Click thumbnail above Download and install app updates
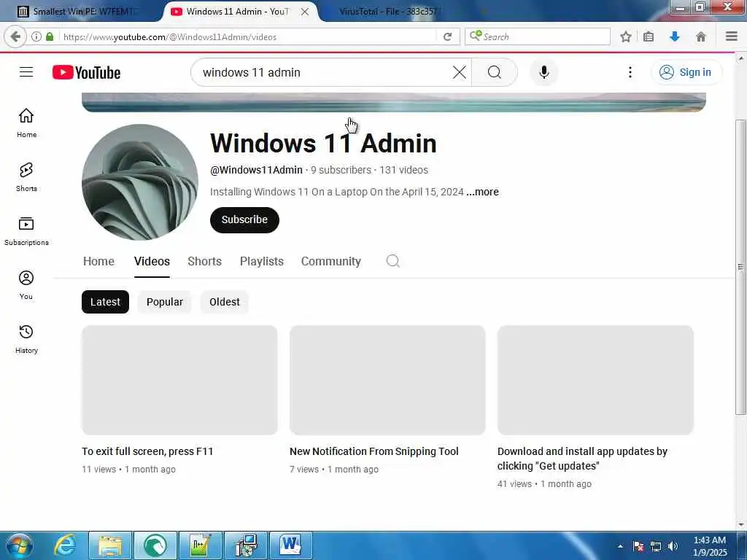The image size is (747, 560). click(595, 380)
